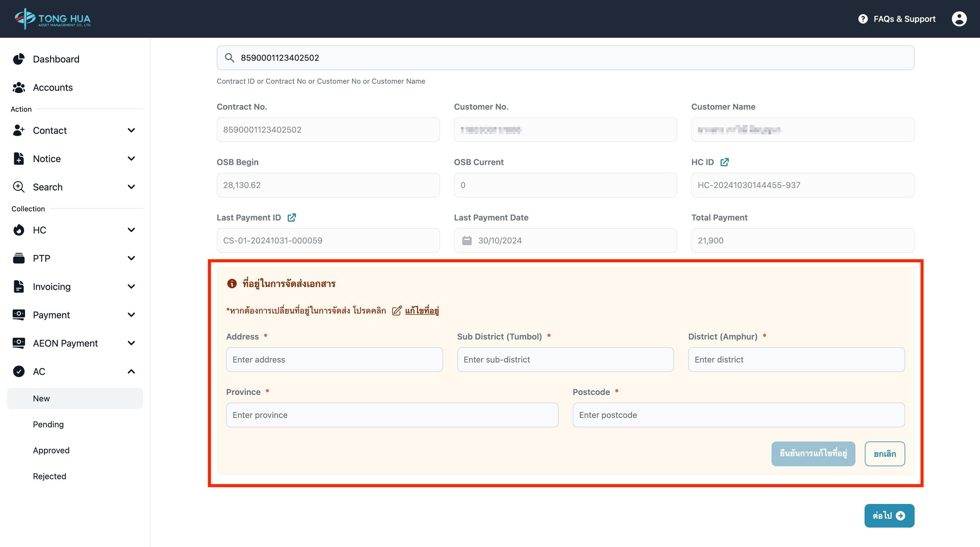Click the แก้ไขที่อยู่ edit address link
Image resolution: width=980 pixels, height=547 pixels.
point(422,311)
